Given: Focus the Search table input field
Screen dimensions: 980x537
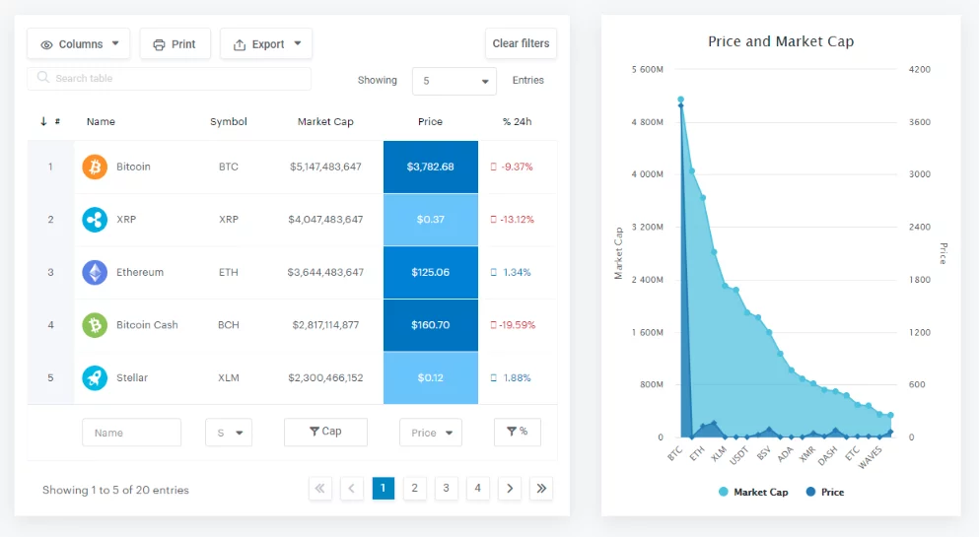Looking at the screenshot, I should (170, 78).
